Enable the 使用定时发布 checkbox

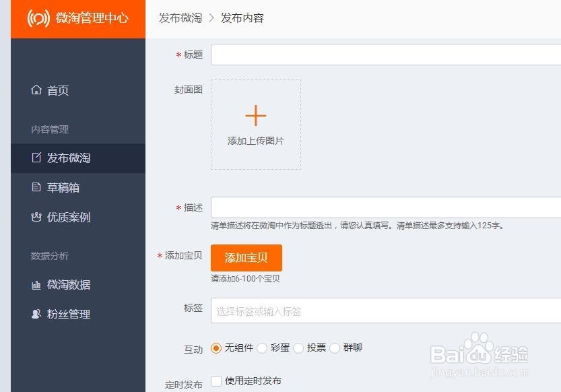(216, 381)
